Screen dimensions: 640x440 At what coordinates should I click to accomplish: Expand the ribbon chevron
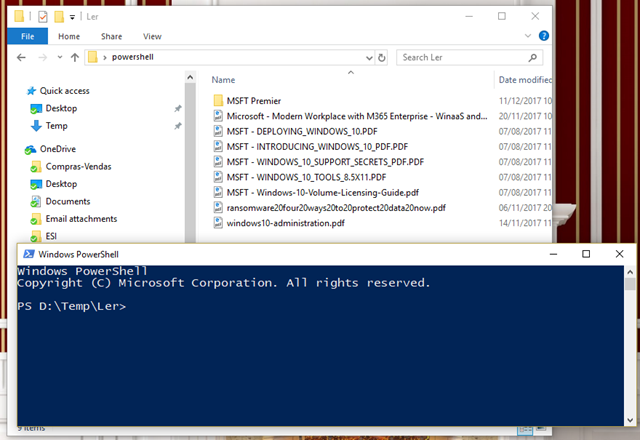[528, 36]
